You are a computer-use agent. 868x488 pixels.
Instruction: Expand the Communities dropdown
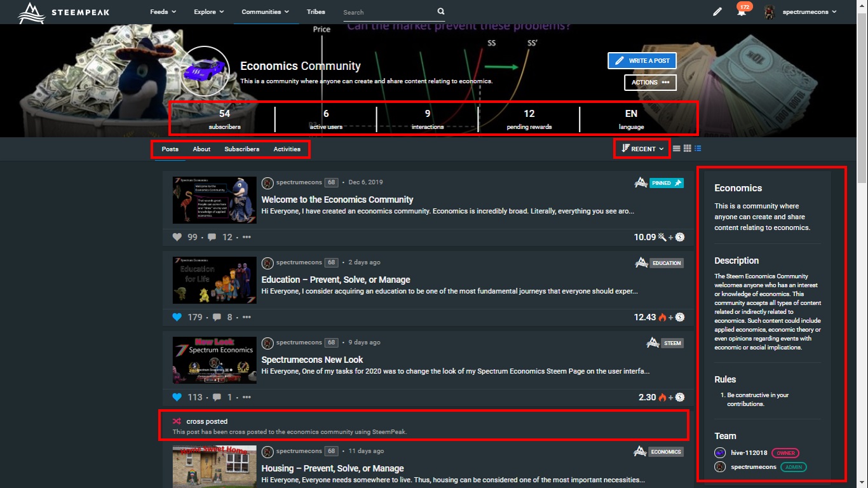266,11
